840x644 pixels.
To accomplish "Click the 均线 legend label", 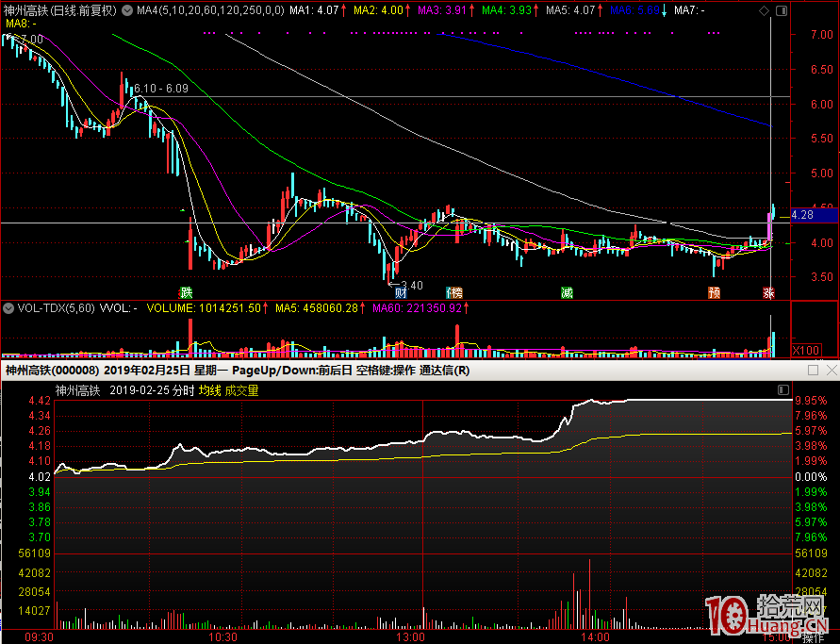I will click(x=210, y=390).
